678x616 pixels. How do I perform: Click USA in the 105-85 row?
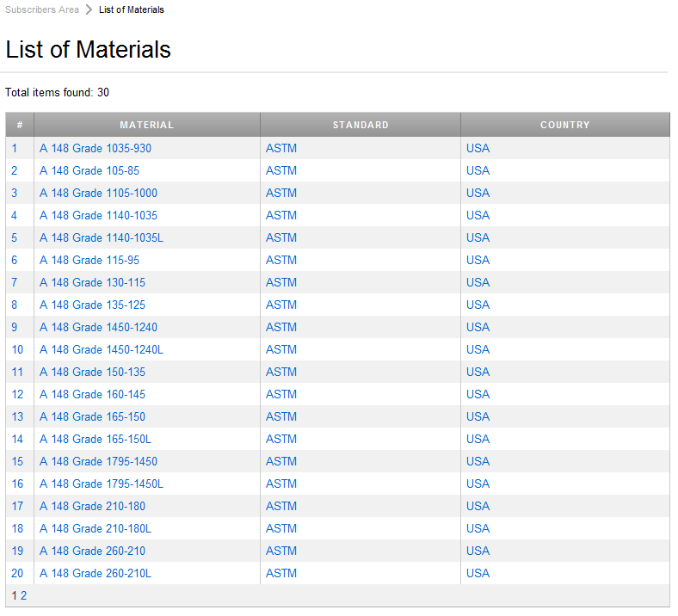[478, 170]
